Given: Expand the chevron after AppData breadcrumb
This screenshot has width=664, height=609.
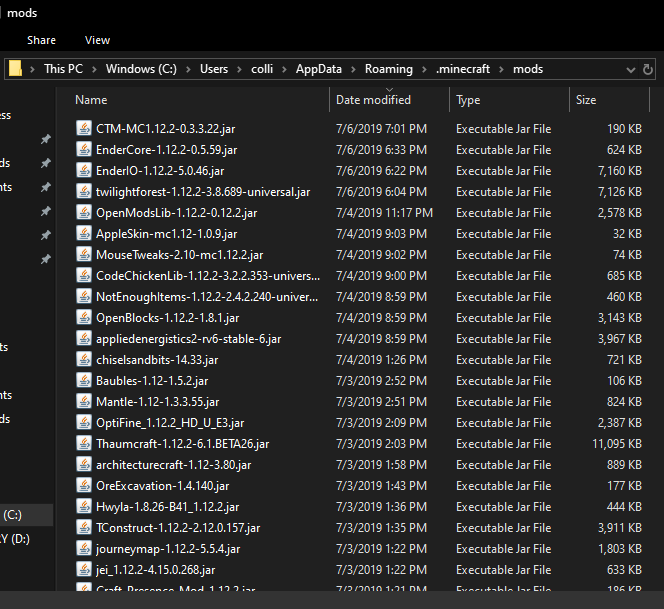Looking at the screenshot, I should [353, 69].
